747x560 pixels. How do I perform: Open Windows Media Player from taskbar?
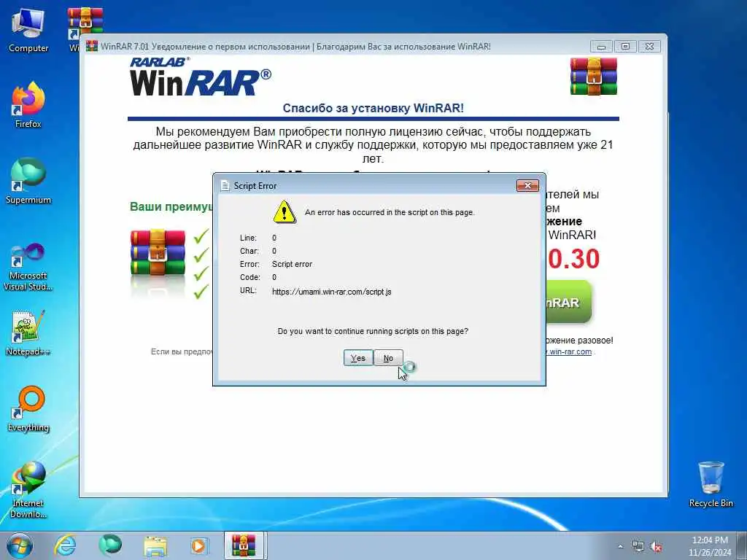199,545
